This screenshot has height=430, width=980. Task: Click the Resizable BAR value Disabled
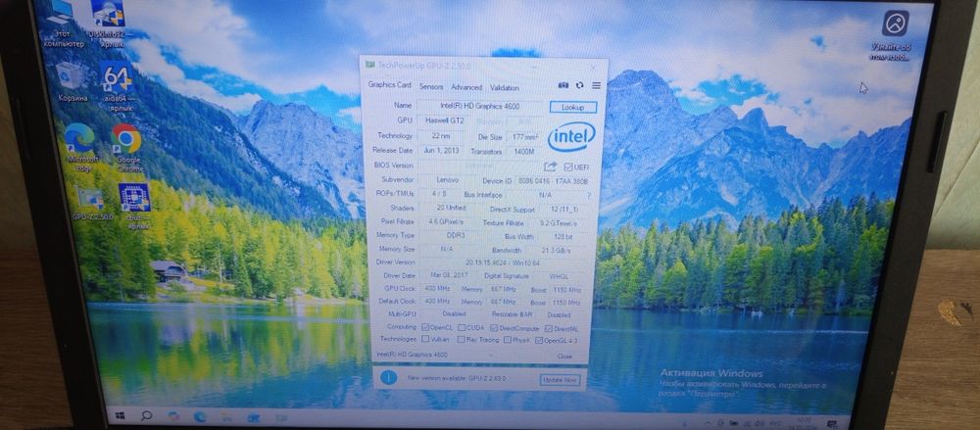point(559,315)
